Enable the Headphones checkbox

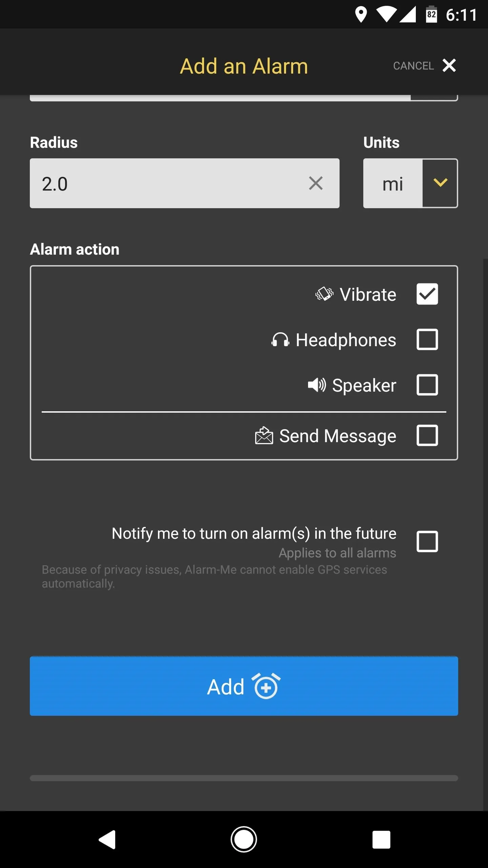(427, 339)
